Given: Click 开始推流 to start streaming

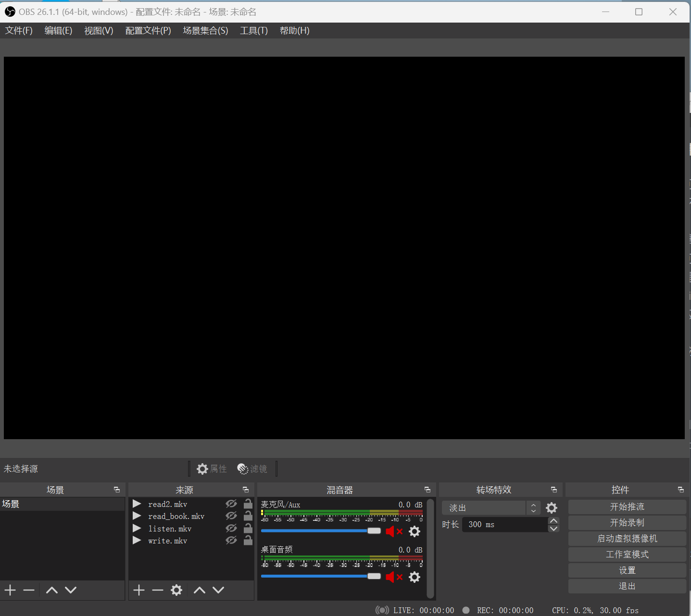Looking at the screenshot, I should (627, 507).
